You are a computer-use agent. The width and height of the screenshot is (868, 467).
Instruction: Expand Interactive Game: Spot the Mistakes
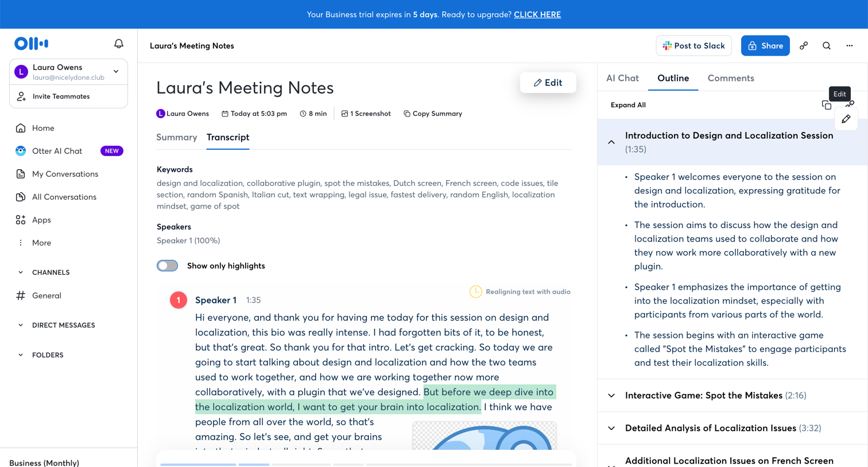click(x=611, y=395)
